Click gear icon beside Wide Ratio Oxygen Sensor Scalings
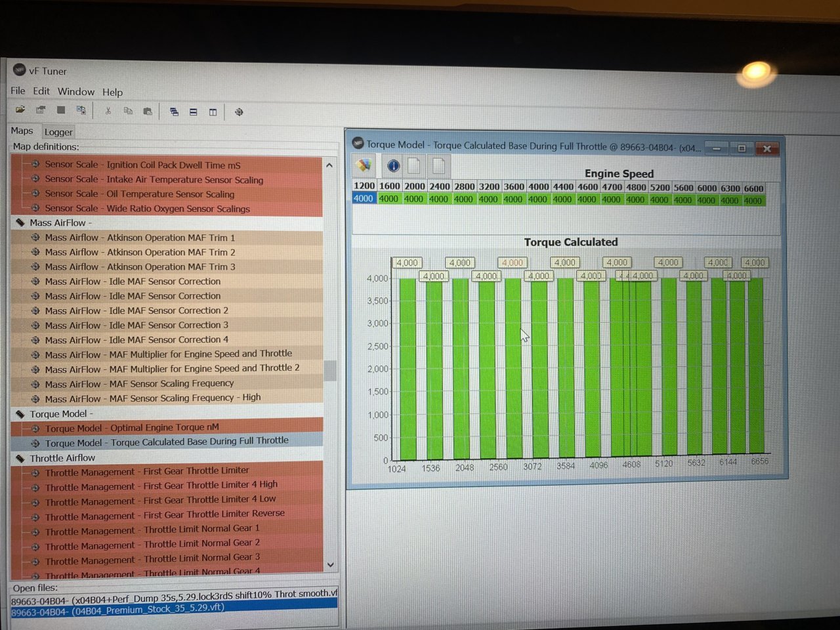The image size is (840, 630). [35, 208]
